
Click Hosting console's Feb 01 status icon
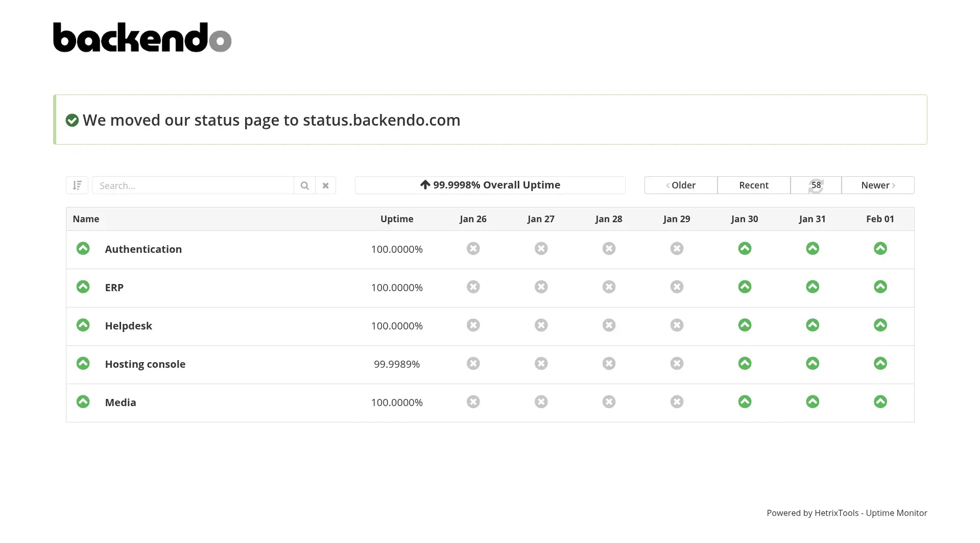click(880, 364)
